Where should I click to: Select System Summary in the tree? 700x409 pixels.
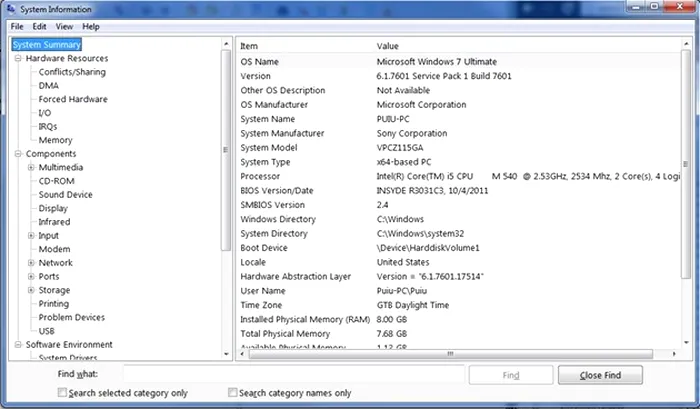47,45
